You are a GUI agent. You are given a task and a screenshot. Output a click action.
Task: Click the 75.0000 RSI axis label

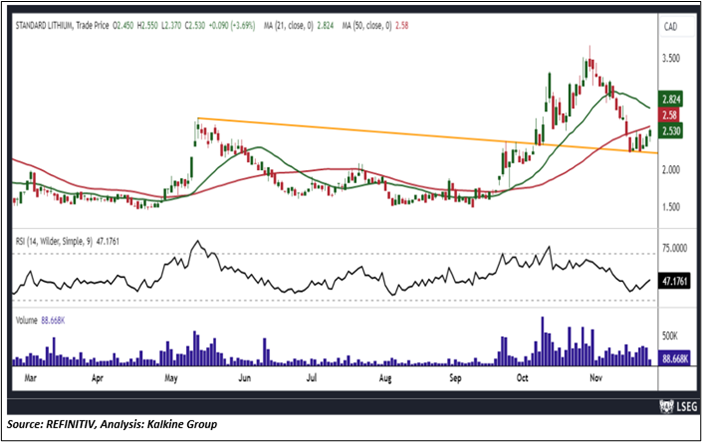pos(674,248)
